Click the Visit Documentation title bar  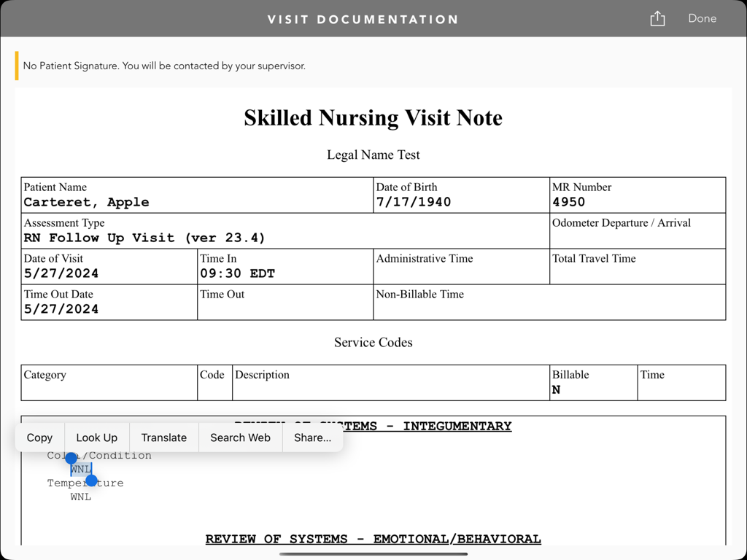(x=363, y=19)
